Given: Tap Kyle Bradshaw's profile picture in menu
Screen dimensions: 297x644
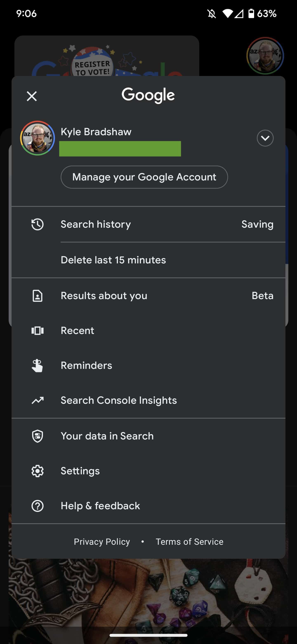Looking at the screenshot, I should click(x=38, y=138).
